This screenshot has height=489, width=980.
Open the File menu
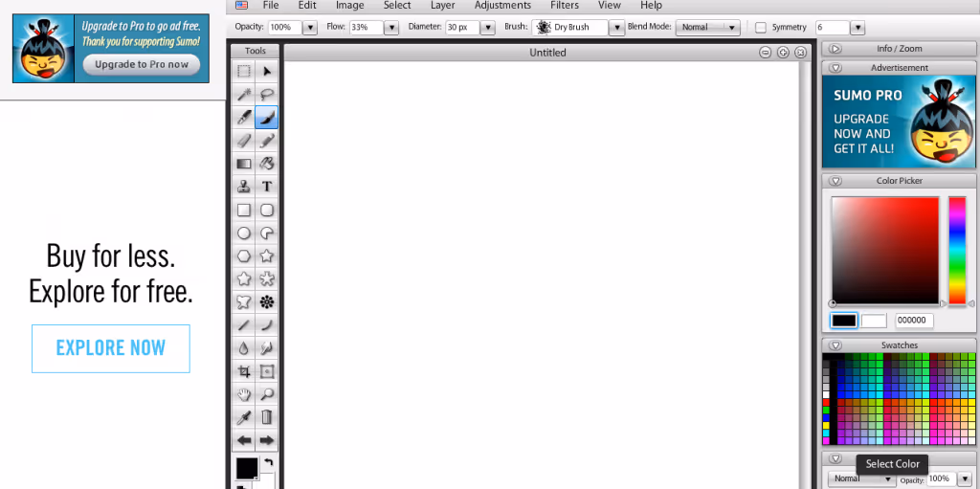[x=271, y=5]
